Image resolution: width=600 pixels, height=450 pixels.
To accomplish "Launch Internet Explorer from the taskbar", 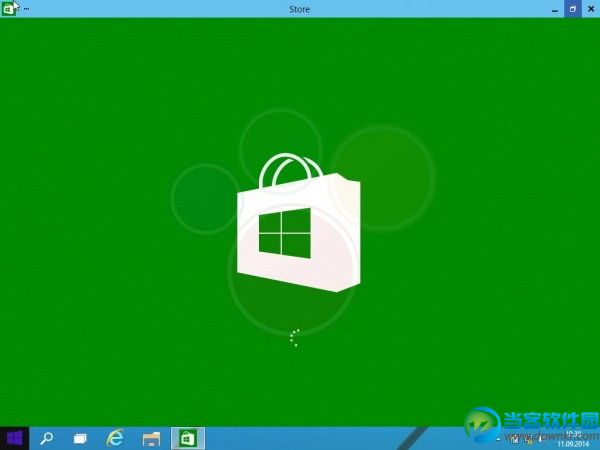I will point(115,438).
